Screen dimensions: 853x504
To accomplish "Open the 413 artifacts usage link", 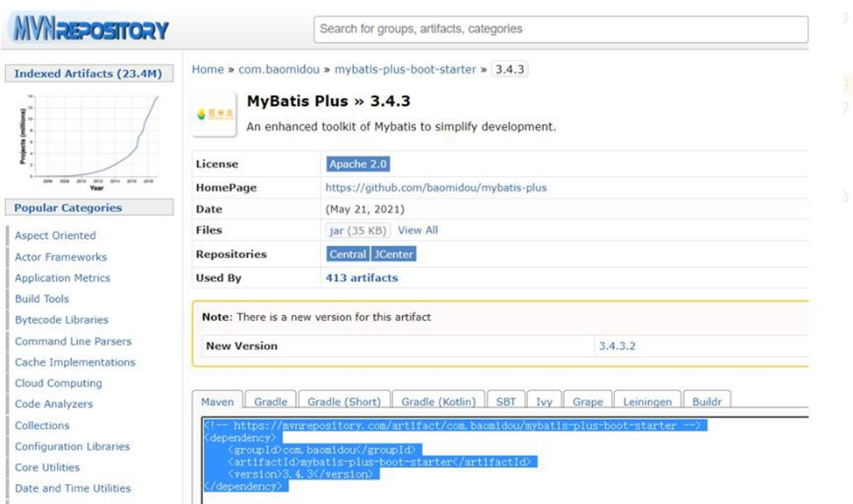I will pyautogui.click(x=362, y=277).
